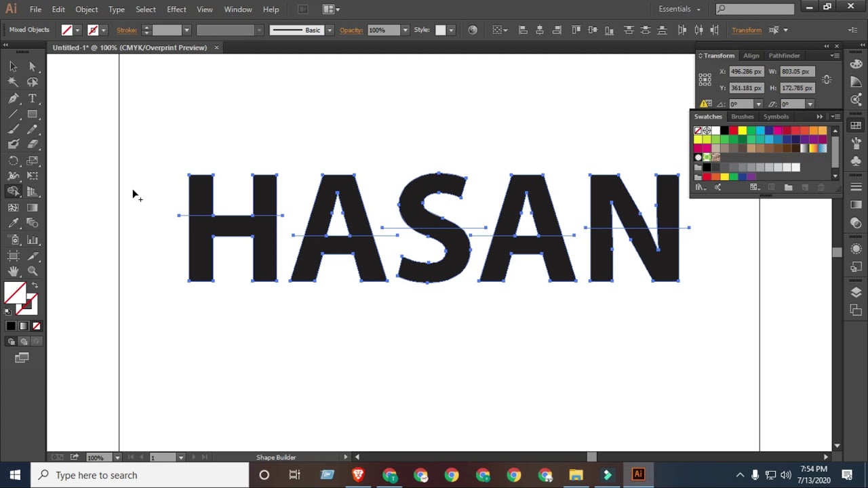868x488 pixels.
Task: Switch to the Pathfinder tab
Action: click(x=784, y=56)
